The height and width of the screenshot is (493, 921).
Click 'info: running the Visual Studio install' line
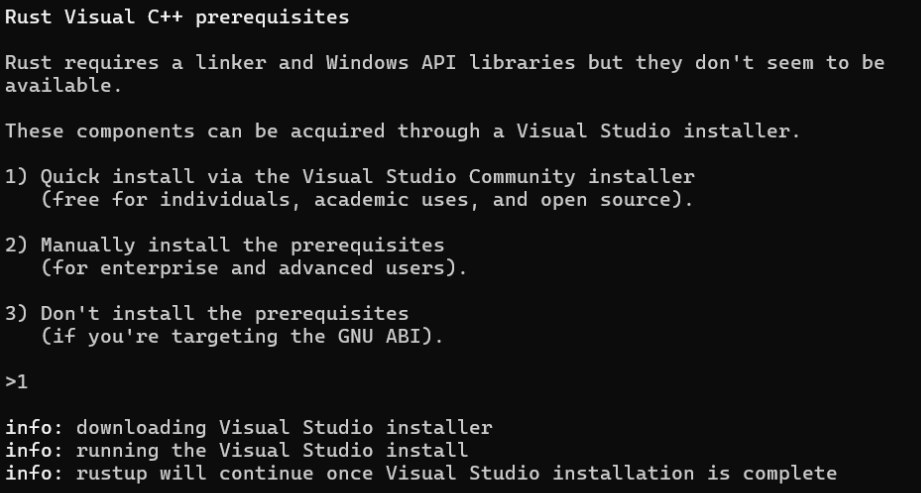(236, 450)
